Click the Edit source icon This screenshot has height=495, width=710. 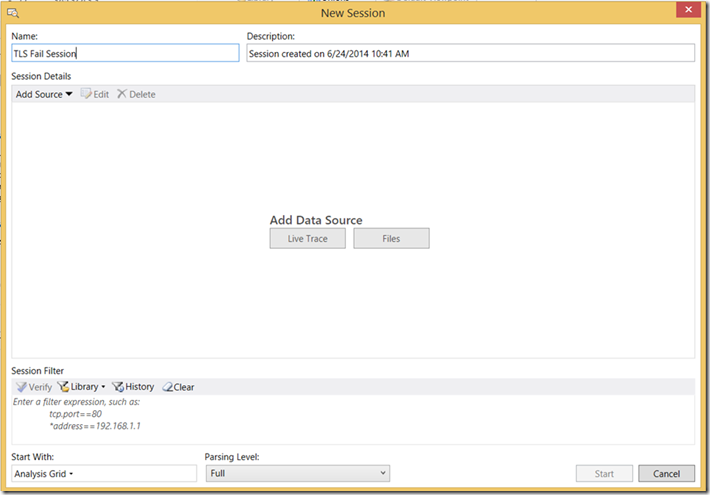pos(86,94)
